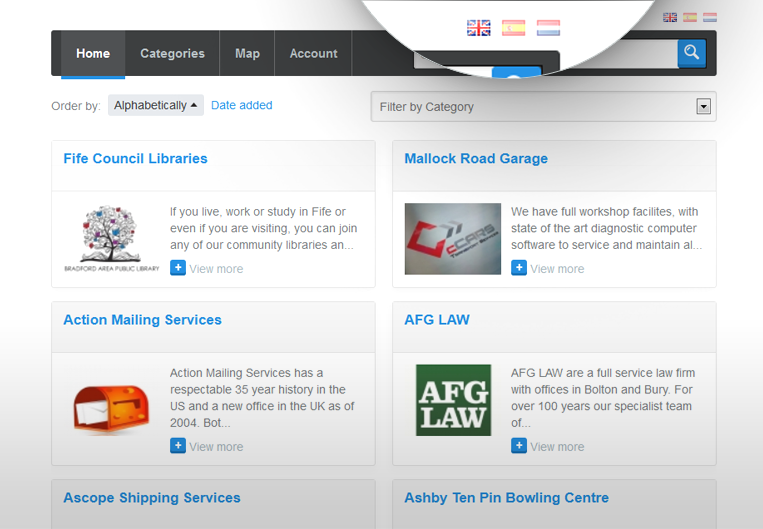The height and width of the screenshot is (529, 763).
Task: Click the enlarged Dutch flag in magnifier
Action: pos(548,28)
